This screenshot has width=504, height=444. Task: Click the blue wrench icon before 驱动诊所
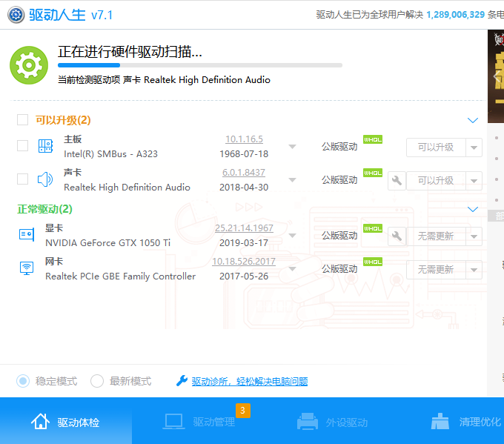[x=182, y=381]
